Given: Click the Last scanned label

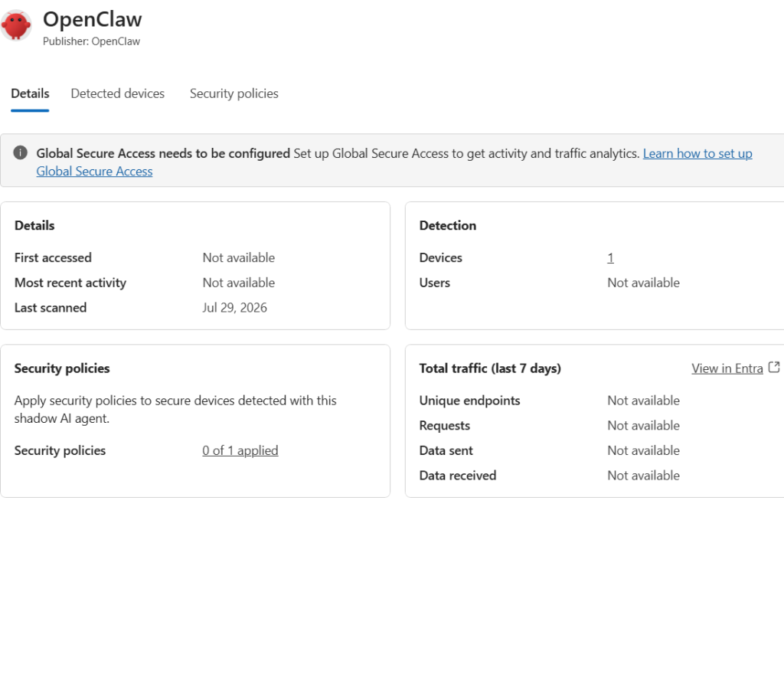Looking at the screenshot, I should [51, 308].
